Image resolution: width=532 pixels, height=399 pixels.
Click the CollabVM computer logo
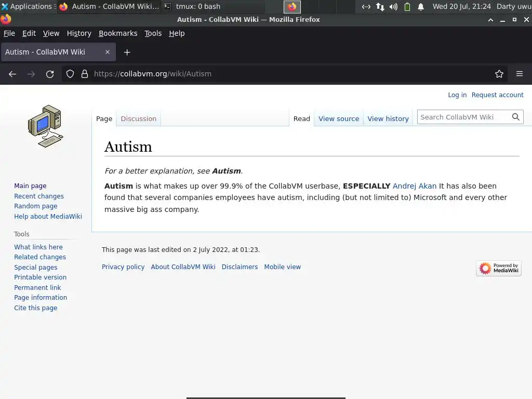pos(46,126)
